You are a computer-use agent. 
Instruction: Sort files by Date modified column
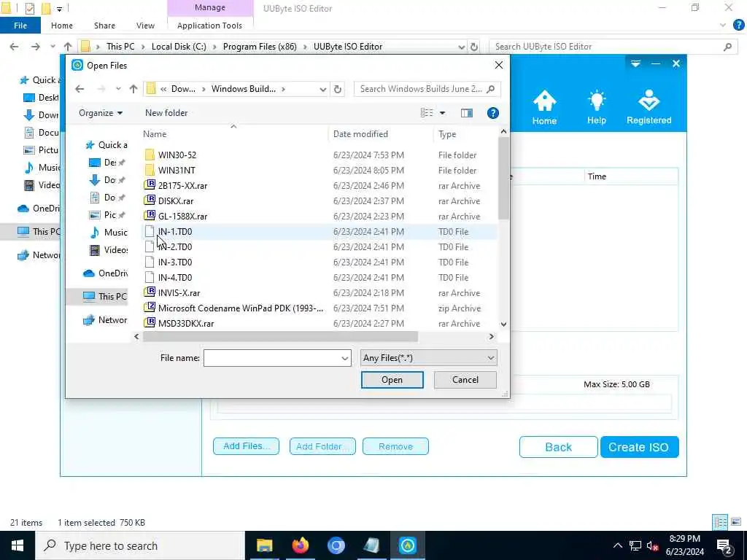tap(360, 134)
